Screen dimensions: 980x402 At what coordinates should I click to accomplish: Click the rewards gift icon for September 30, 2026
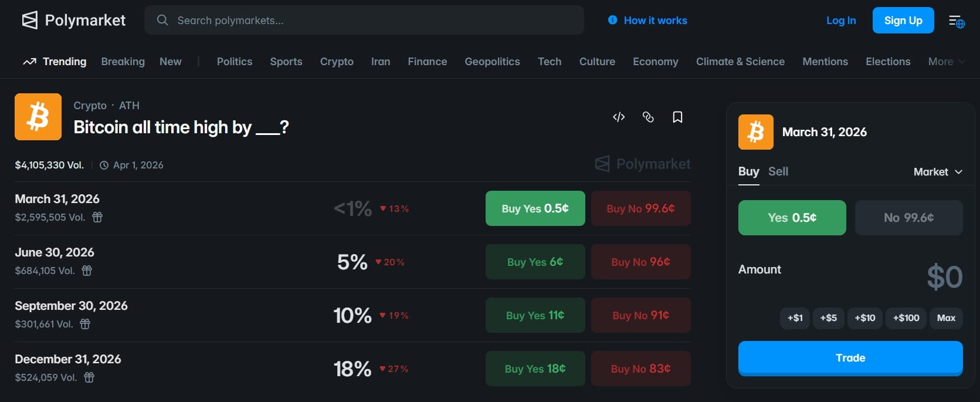(85, 324)
